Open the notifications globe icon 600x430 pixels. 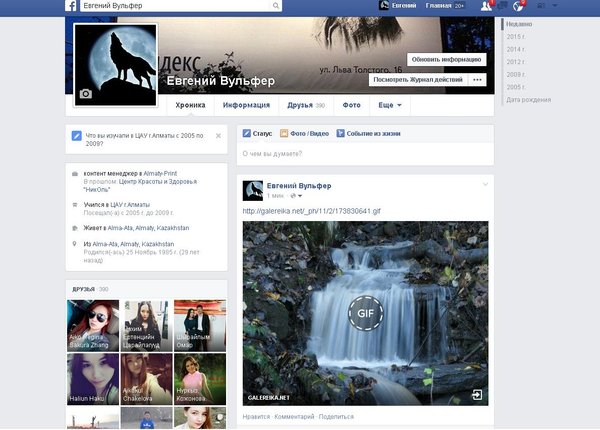(x=519, y=6)
